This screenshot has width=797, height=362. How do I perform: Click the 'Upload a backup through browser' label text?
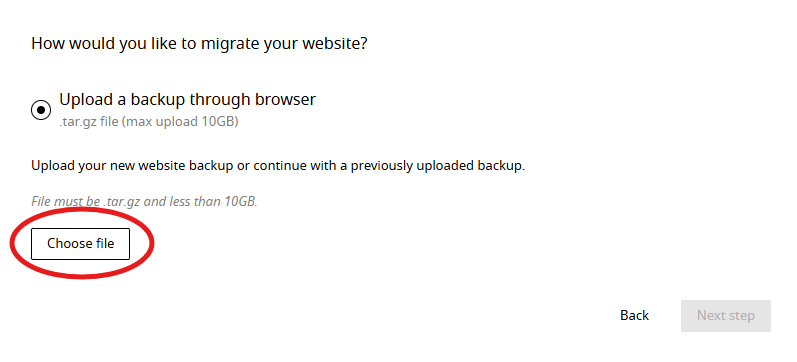tap(188, 99)
